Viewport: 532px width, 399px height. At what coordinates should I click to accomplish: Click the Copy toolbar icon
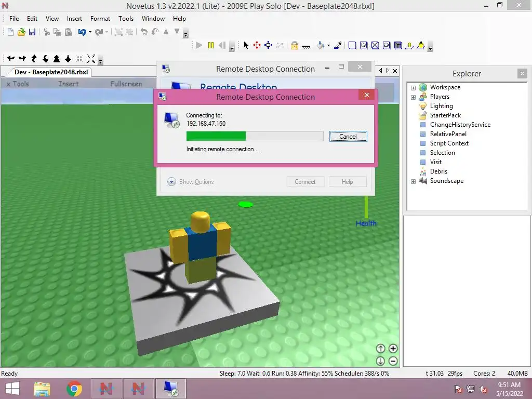(x=57, y=32)
